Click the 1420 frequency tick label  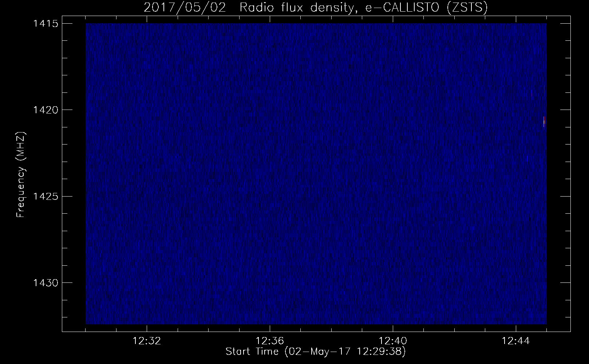coord(46,110)
